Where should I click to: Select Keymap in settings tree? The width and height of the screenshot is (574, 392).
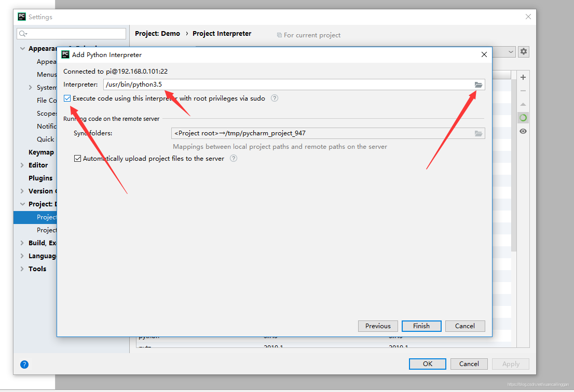pos(41,152)
